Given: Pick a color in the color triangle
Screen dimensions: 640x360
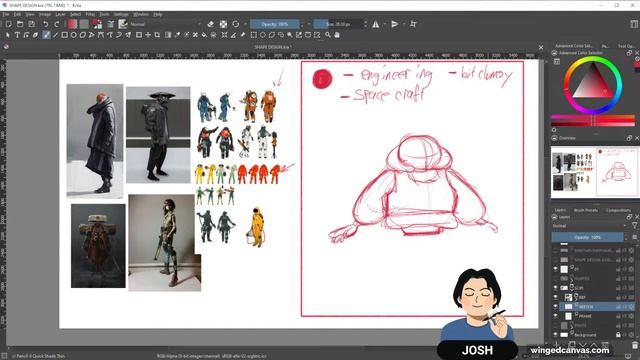Looking at the screenshot, I should (x=592, y=84).
